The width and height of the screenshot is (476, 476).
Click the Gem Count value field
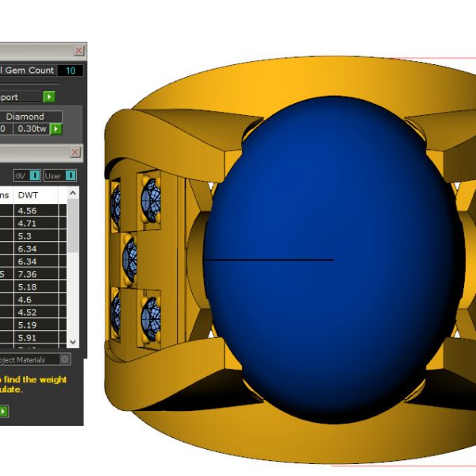(x=70, y=71)
